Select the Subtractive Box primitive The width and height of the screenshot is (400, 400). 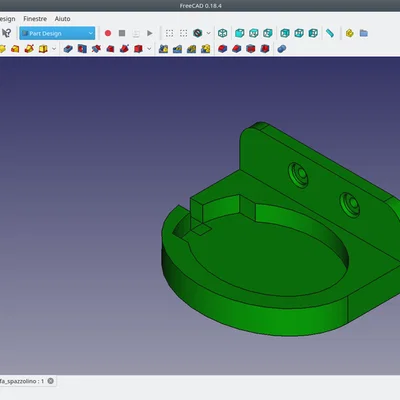click(138, 49)
